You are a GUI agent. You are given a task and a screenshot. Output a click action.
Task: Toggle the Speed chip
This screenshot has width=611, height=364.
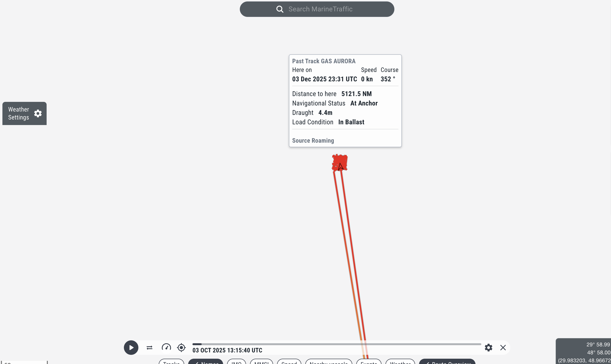(x=289, y=362)
